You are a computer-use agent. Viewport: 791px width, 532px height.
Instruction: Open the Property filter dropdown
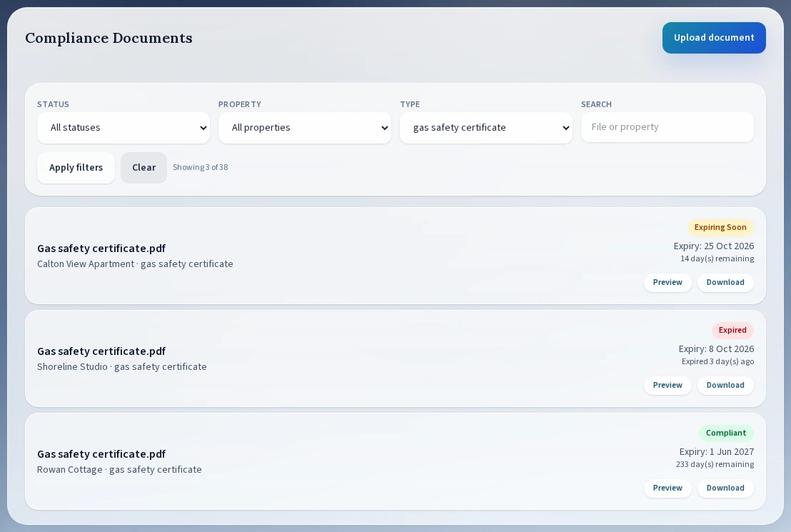305,128
